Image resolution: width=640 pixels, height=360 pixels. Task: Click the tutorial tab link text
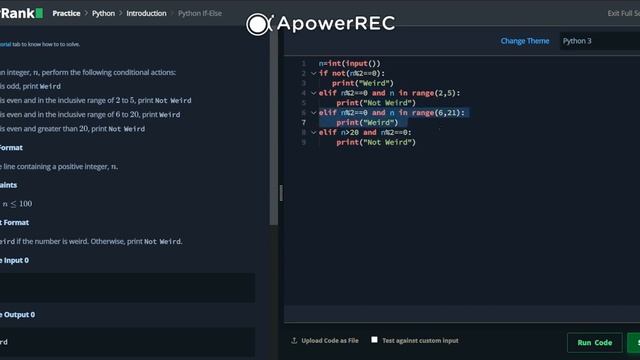tap(5, 44)
